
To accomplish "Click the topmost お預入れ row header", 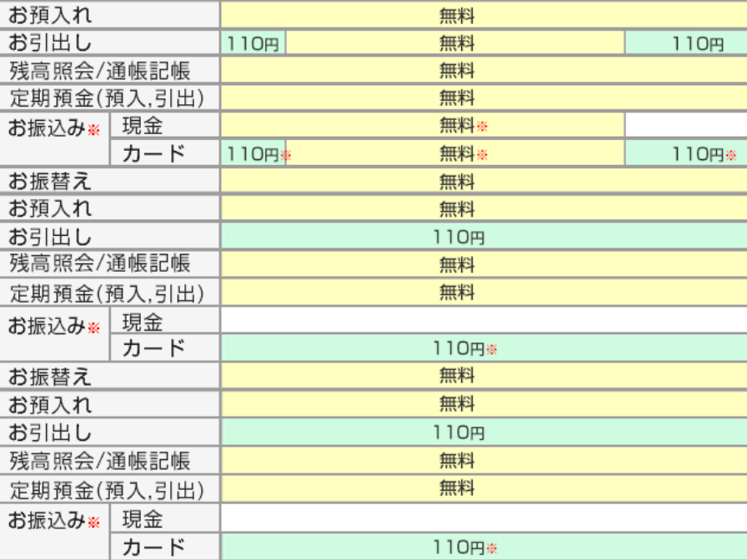I will coord(109,14).
